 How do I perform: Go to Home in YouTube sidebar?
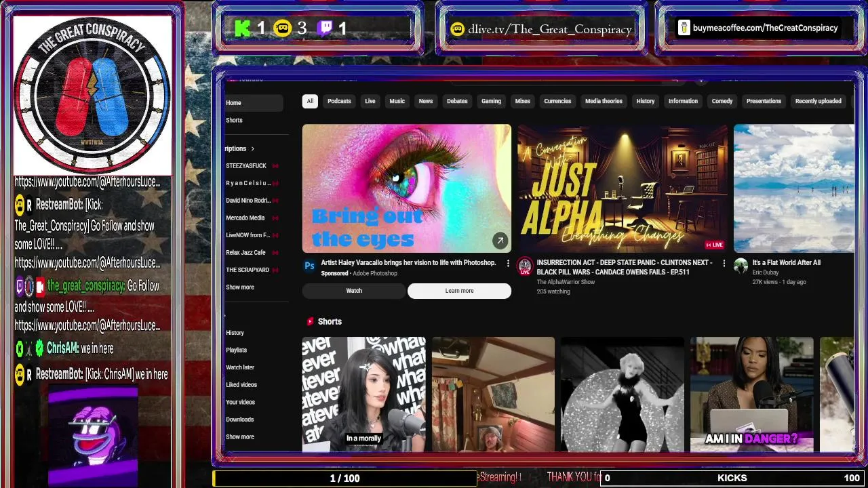point(254,103)
